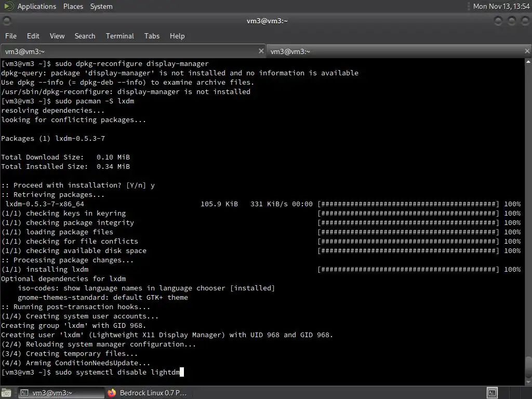
Task: Click 'Packages (1) lxdm-0.5.3-7' line
Action: coord(53,138)
